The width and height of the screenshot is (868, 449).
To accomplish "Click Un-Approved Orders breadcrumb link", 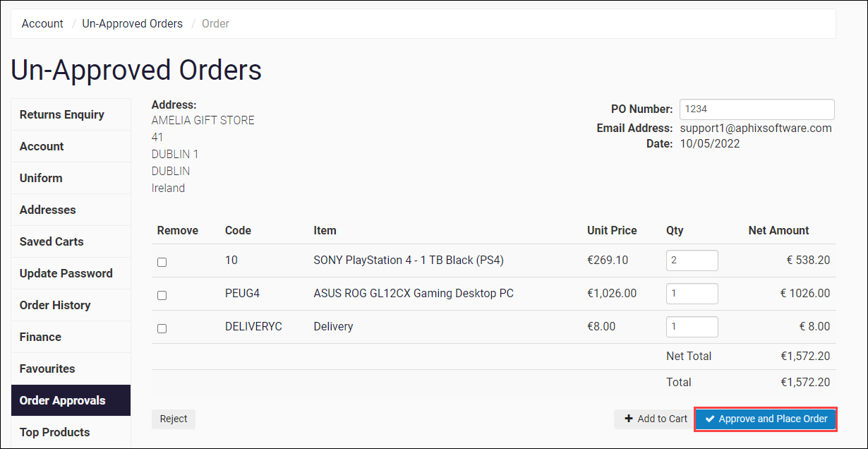I will coord(132,24).
